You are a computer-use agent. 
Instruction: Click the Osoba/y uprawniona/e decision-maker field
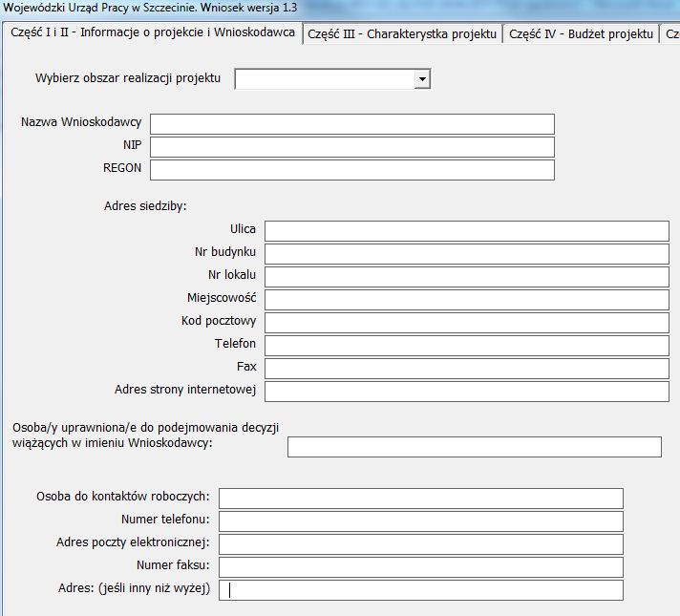475,447
